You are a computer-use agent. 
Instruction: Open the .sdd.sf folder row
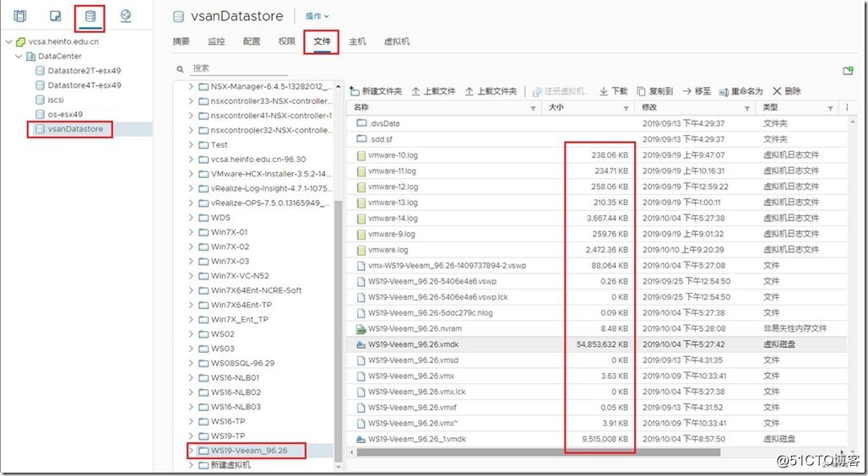coord(596,139)
